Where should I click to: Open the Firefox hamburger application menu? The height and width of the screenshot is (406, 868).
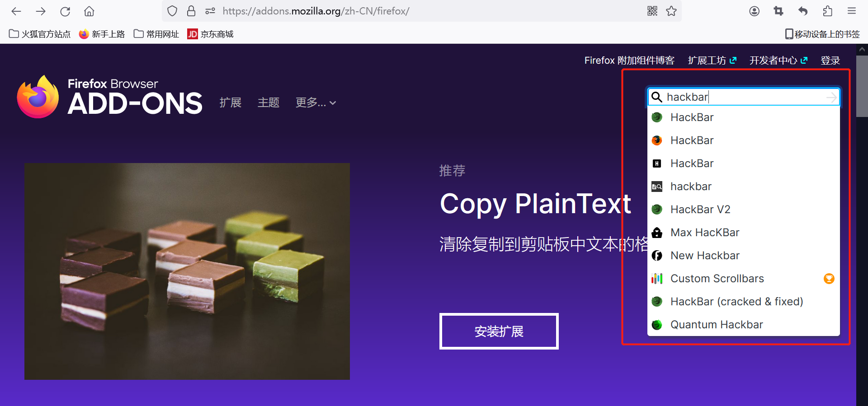(x=852, y=11)
